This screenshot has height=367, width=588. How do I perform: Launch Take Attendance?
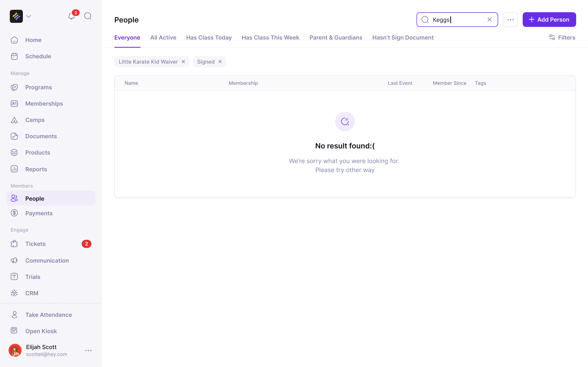tap(49, 315)
